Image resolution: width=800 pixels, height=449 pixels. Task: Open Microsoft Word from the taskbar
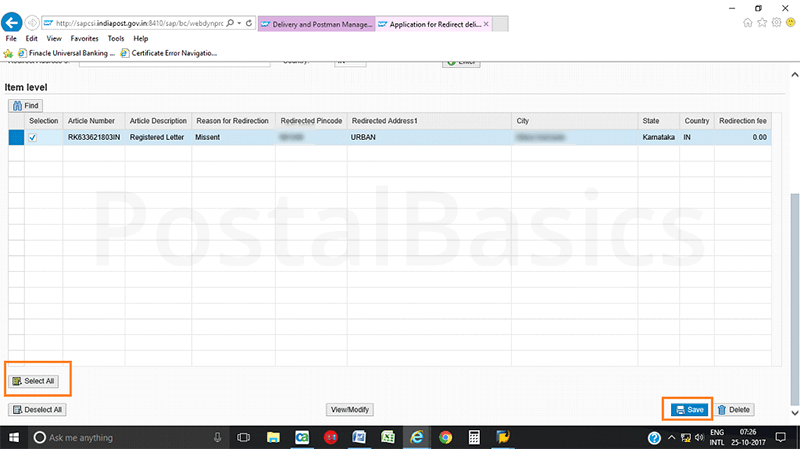tap(358, 438)
